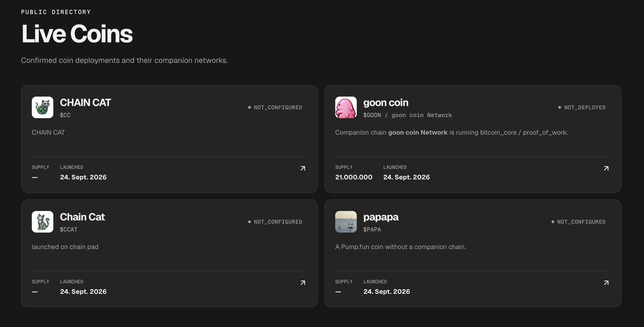Click the $PAPA ticker text
The height and width of the screenshot is (327, 644).
click(372, 229)
